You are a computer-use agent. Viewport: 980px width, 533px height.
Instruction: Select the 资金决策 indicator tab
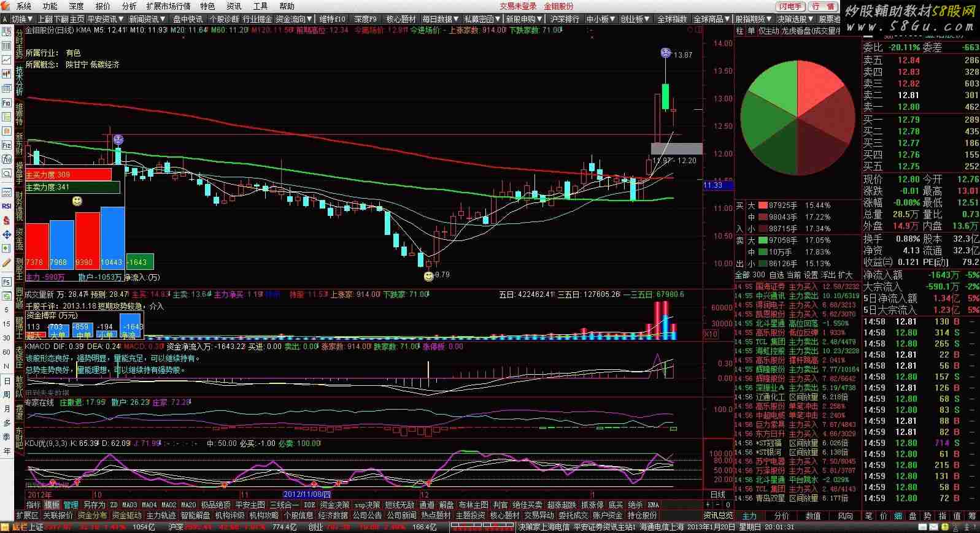click(334, 505)
